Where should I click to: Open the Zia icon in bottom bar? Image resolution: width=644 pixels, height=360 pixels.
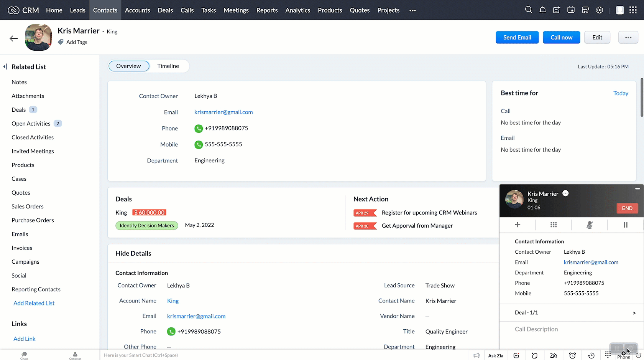tap(554, 355)
